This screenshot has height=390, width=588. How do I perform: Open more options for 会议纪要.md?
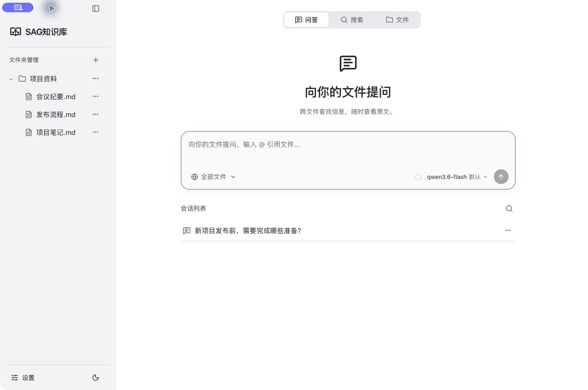96,96
